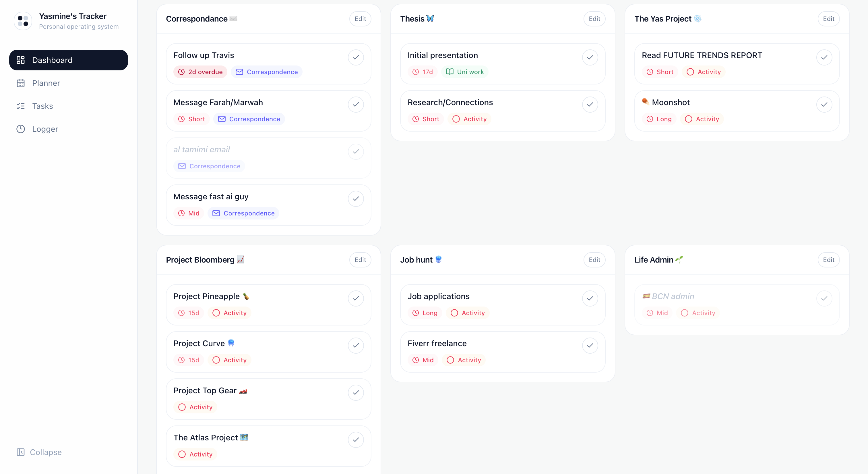The image size is (868, 474).
Task: Click Activity tag on Project Curve
Action: point(229,360)
